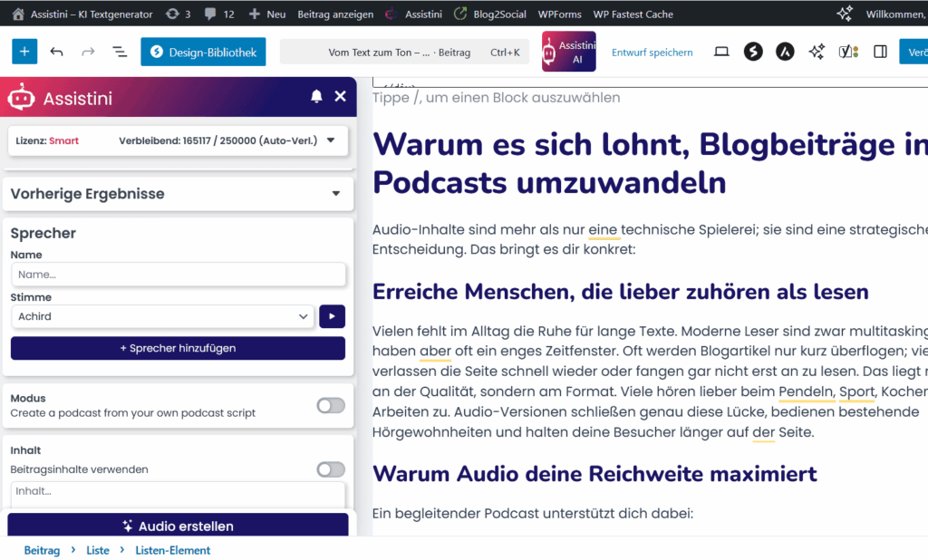Screen dimensions: 928x560
Task: Click the AI sparkles icon in the toolbar
Action: pyautogui.click(x=817, y=52)
